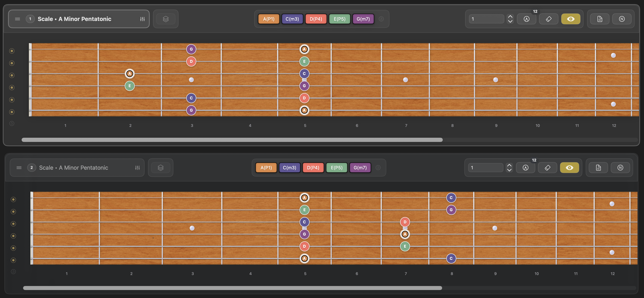The image size is (644, 298).
Task: Click the eraser icon in panel 2
Action: (548, 168)
